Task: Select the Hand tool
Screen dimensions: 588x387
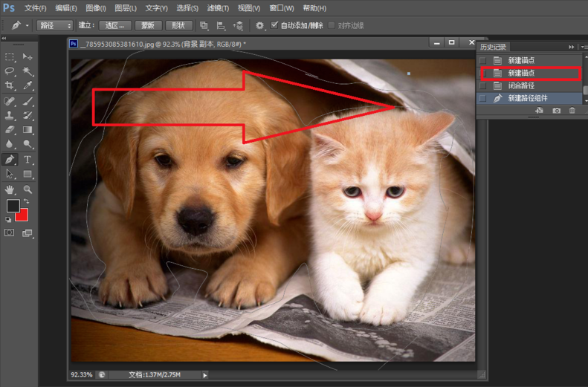Action: [x=10, y=189]
